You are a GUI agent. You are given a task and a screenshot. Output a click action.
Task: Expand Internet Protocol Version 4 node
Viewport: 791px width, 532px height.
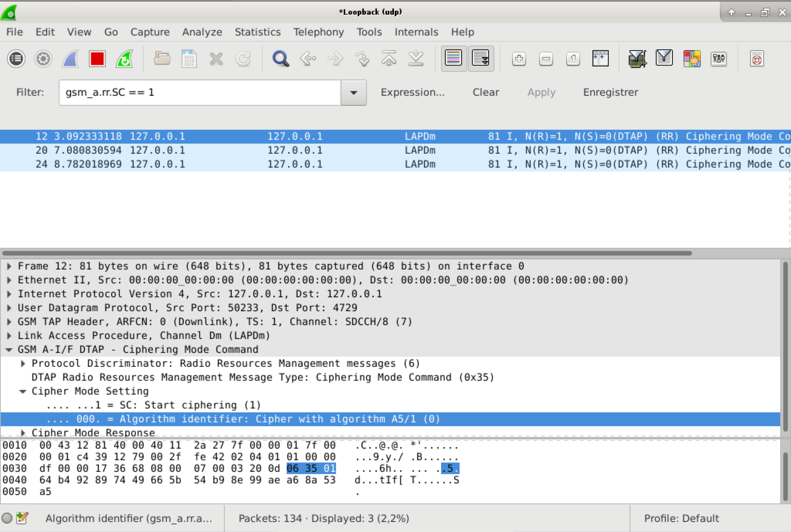coord(9,294)
